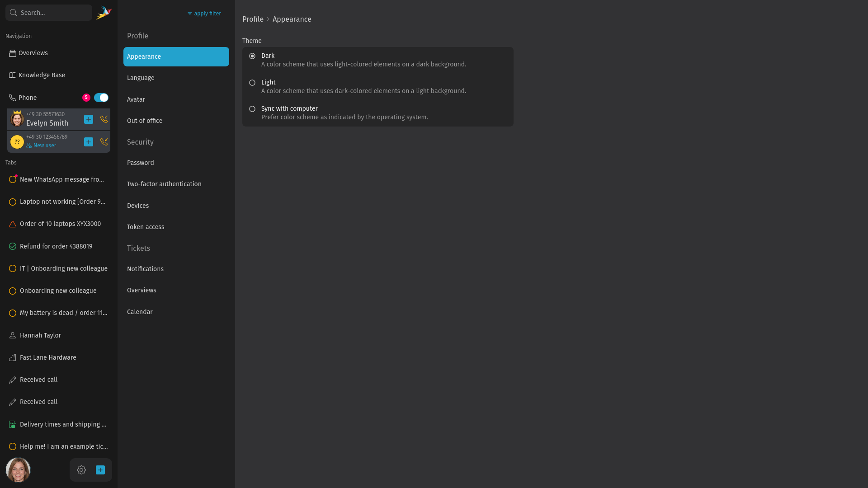Open settings gear icon at bottom
This screenshot has height=488, width=868.
[81, 470]
